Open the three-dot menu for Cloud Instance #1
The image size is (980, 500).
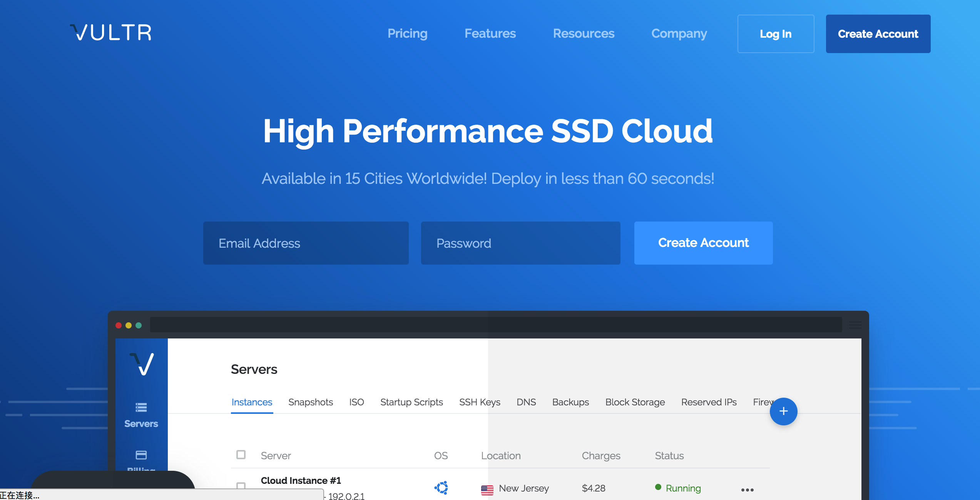point(747,490)
